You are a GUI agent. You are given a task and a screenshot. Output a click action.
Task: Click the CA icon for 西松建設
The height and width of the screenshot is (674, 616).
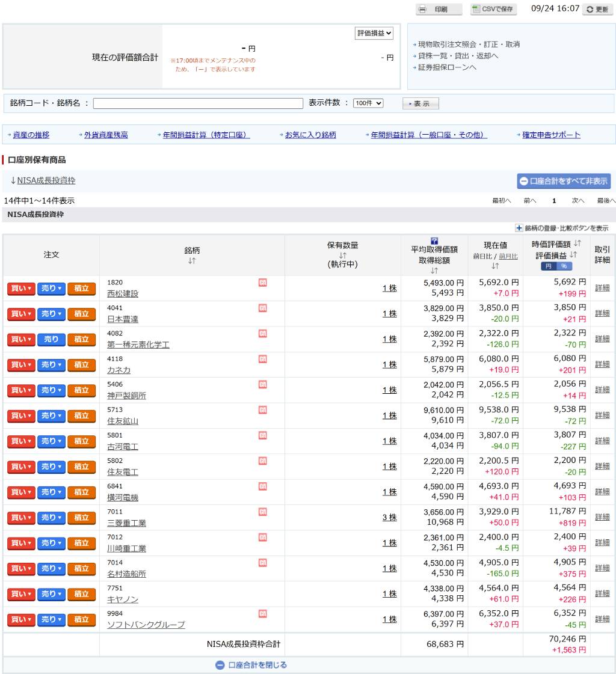tap(262, 283)
